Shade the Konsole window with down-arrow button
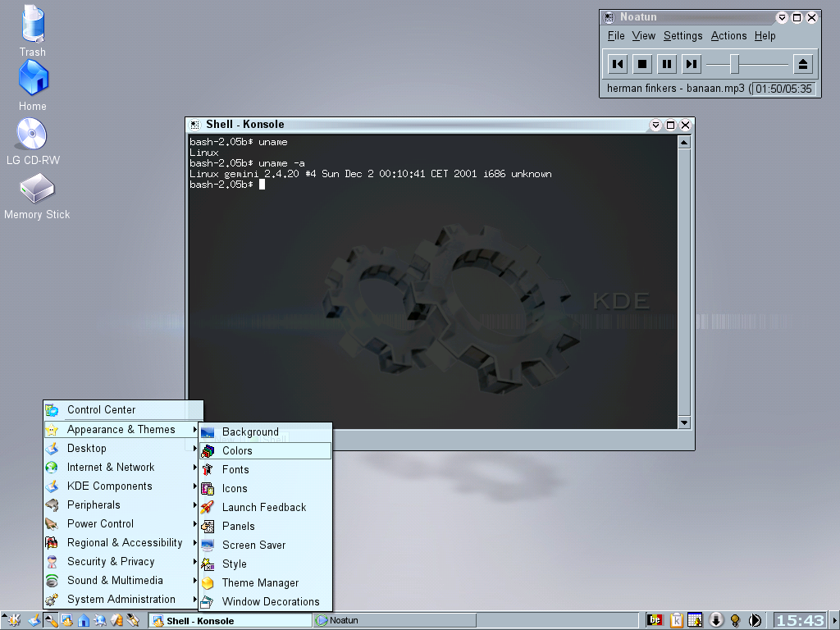The height and width of the screenshot is (630, 840). tap(655, 126)
